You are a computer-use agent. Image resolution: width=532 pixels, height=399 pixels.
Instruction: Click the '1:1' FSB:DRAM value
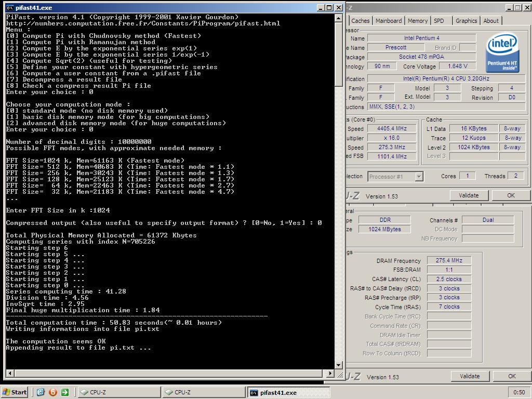pos(449,270)
